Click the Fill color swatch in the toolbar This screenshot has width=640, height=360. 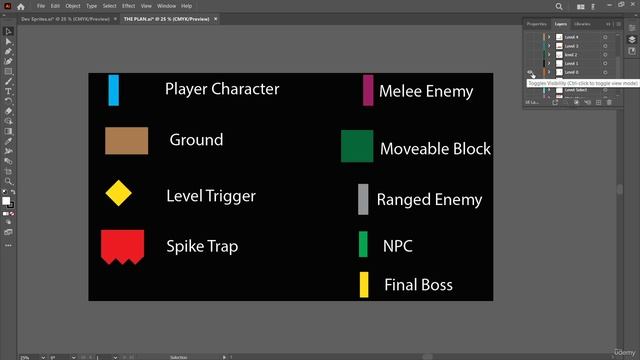pyautogui.click(x=6, y=200)
